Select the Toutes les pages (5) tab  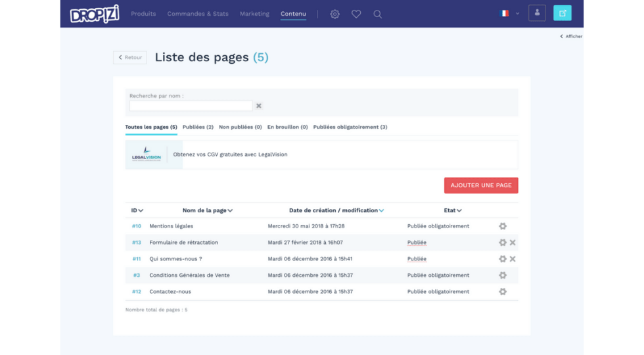tap(151, 128)
